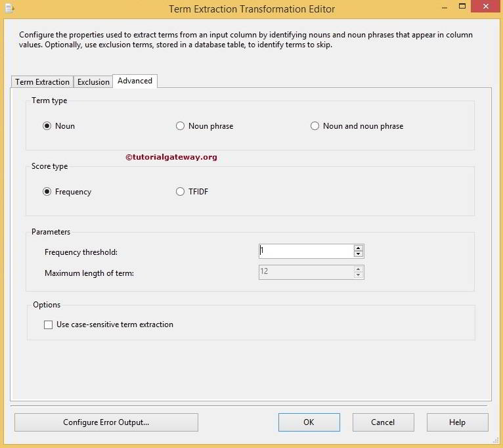Image resolution: width=503 pixels, height=448 pixels.
Task: Increase Frequency threshold with up arrow
Action: pyautogui.click(x=358, y=248)
